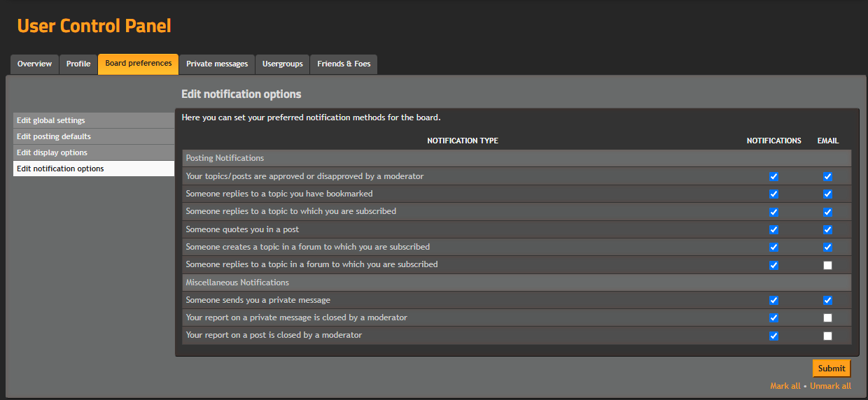This screenshot has height=400, width=868.
Task: Go to the Usergroups tab
Action: (x=282, y=64)
